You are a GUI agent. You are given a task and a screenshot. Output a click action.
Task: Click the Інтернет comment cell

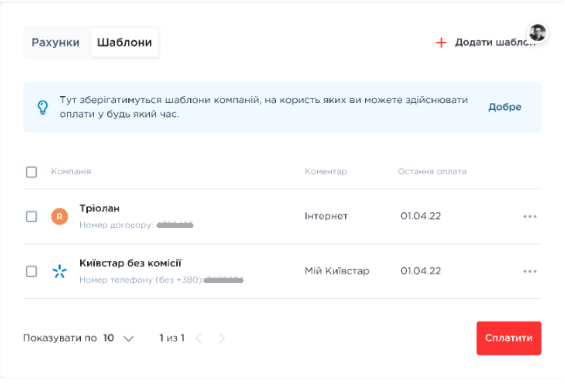tap(326, 216)
